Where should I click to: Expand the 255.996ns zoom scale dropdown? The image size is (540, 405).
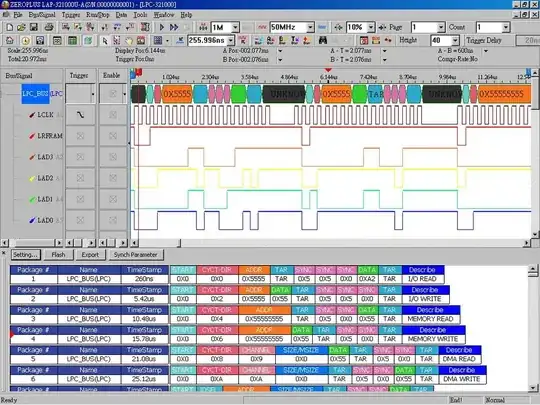point(231,41)
